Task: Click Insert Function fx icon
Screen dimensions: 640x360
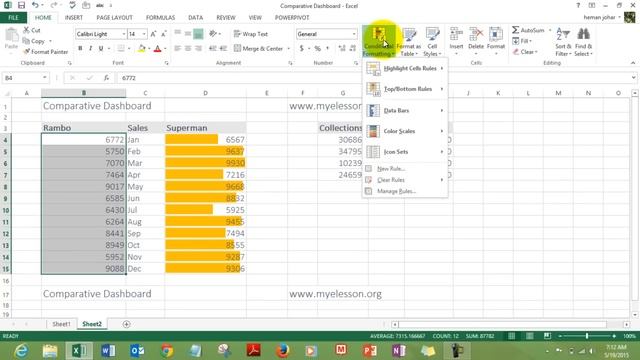Action: [106, 78]
